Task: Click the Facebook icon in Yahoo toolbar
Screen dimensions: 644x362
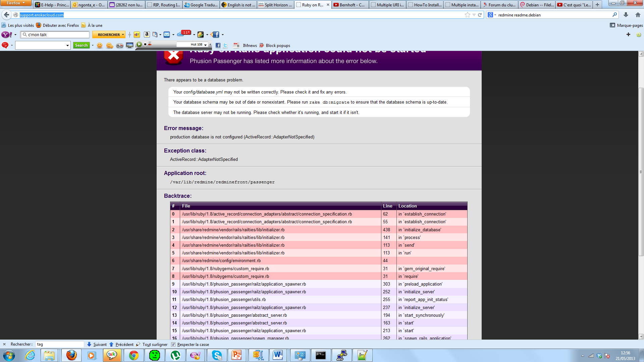Action: (x=216, y=35)
